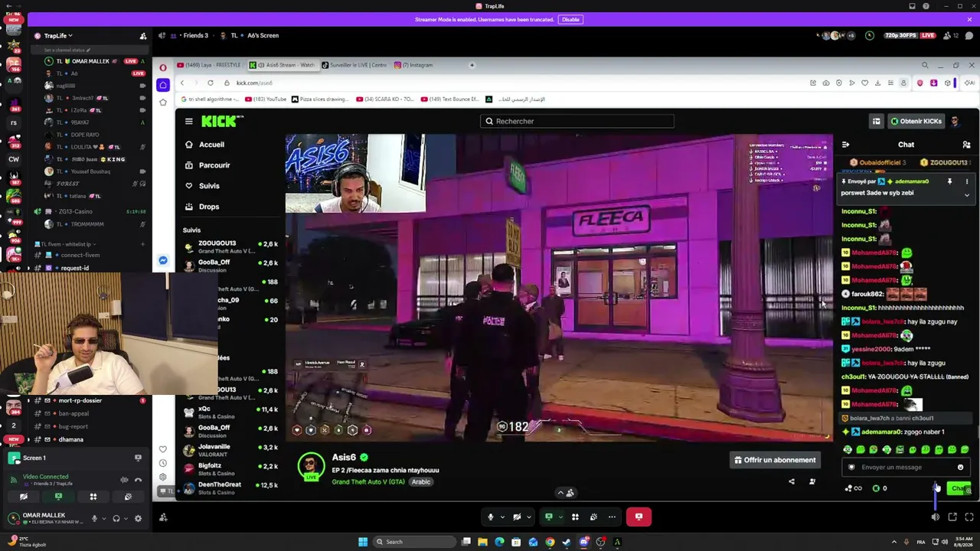Viewport: 980px width, 551px height.
Task: Expand input device options arrow in user panel
Action: (103, 518)
